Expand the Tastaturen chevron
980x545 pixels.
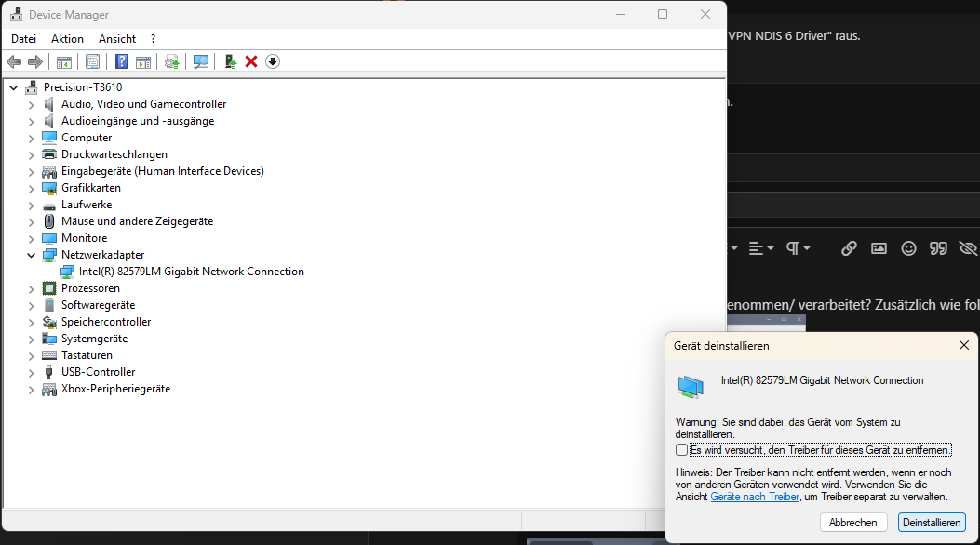tap(32, 356)
